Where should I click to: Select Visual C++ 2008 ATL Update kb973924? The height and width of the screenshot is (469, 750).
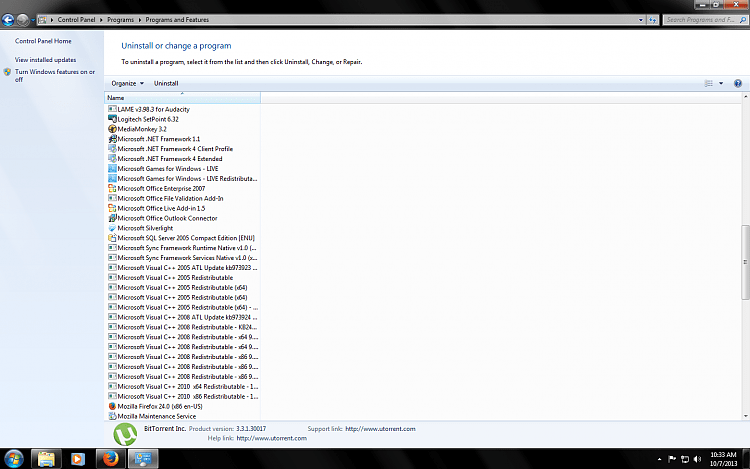click(188, 317)
